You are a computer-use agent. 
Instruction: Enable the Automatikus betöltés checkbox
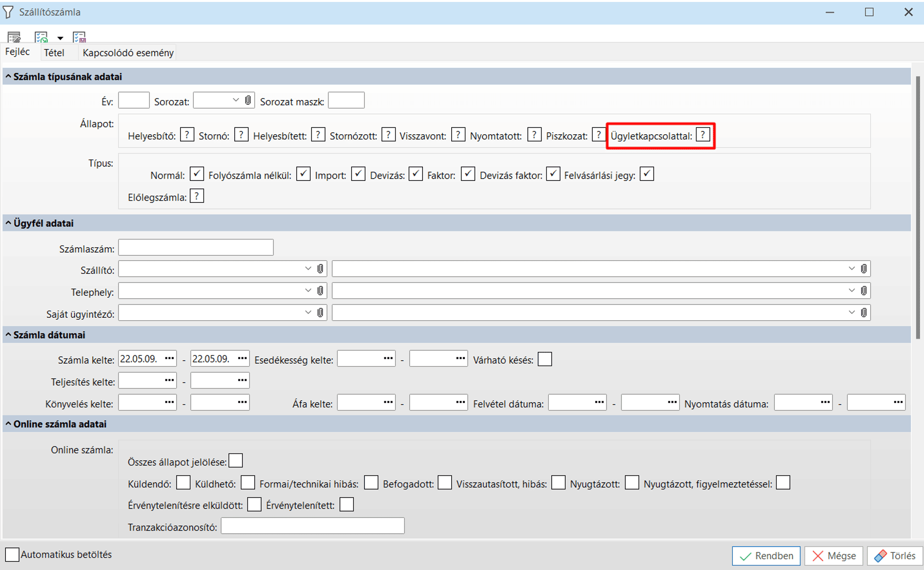(x=12, y=555)
